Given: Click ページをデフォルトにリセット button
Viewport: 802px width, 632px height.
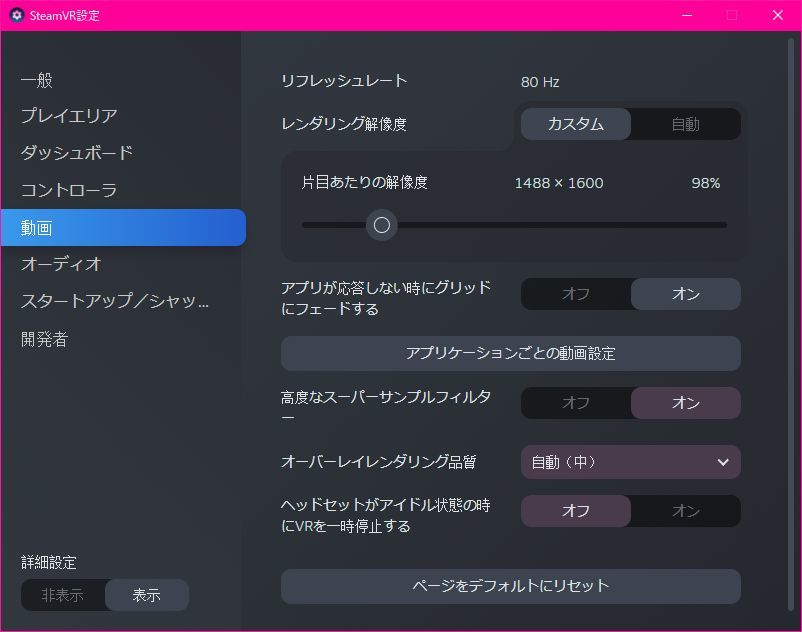Looking at the screenshot, I should (510, 586).
